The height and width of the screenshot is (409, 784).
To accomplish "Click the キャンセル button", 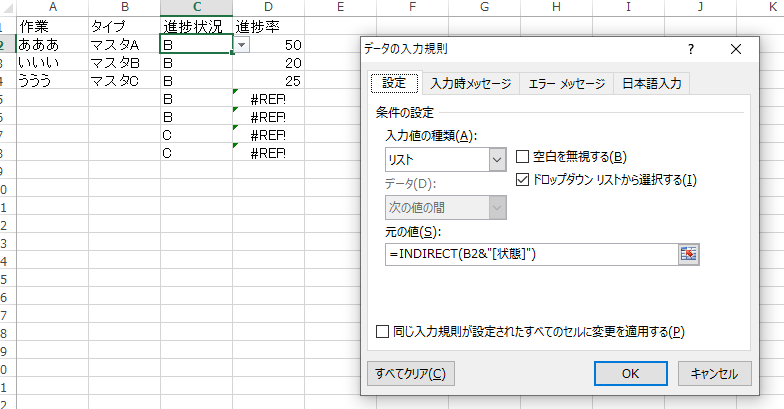I will 714,374.
